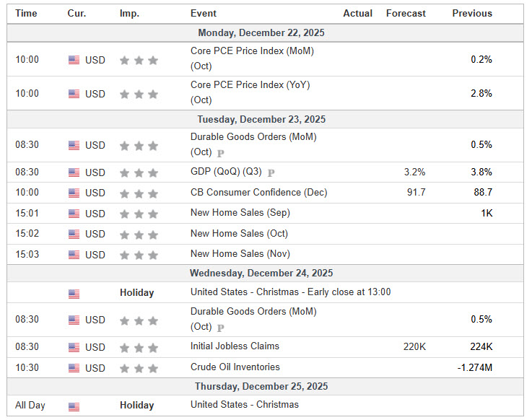This screenshot has width=532, height=420.
Task: Click US flag in Thursday Christmas holiday row
Action: (74, 406)
